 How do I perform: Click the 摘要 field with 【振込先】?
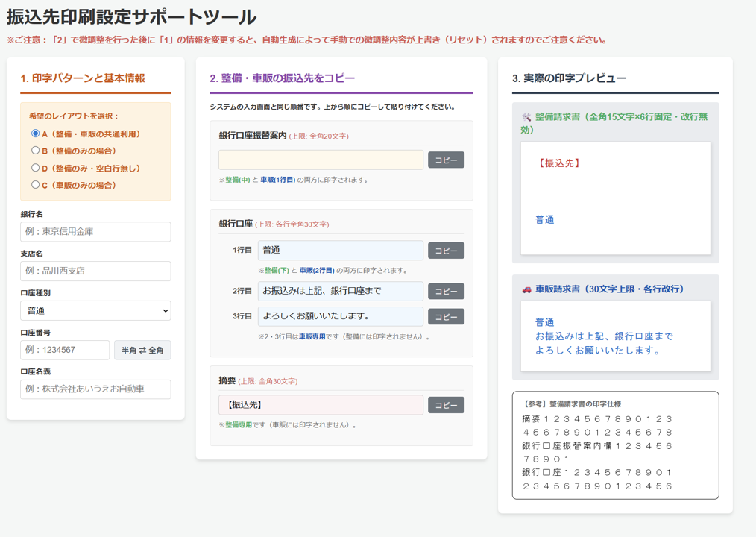(x=321, y=405)
